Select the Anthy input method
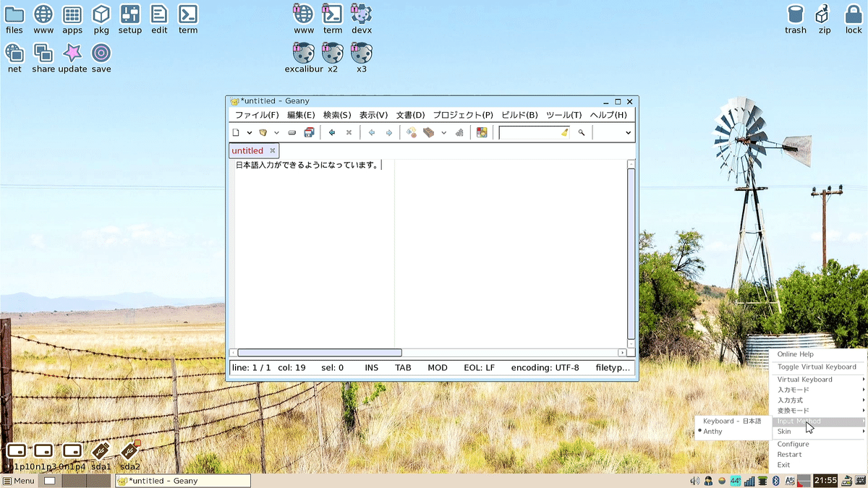Viewport: 868px width, 488px height. (711, 431)
